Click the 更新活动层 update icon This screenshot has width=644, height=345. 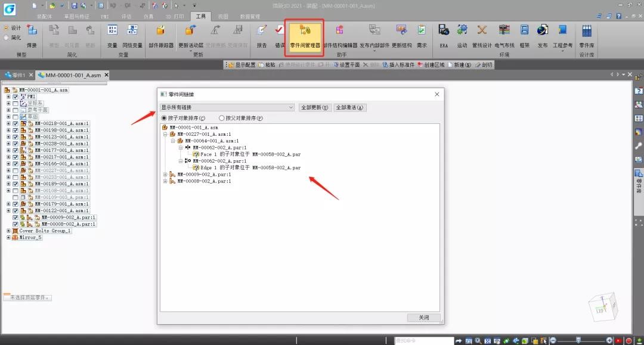[x=191, y=36]
